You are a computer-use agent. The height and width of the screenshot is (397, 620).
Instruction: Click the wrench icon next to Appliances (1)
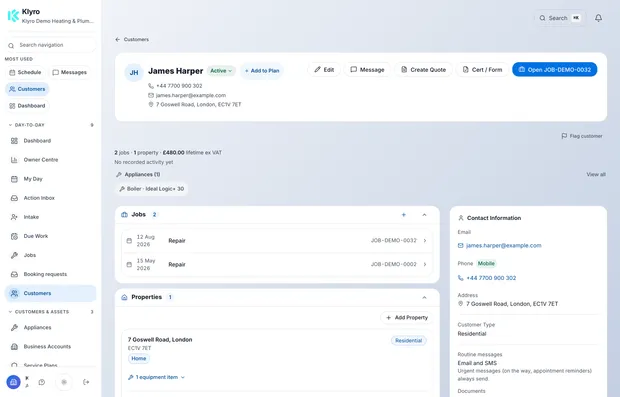click(119, 174)
